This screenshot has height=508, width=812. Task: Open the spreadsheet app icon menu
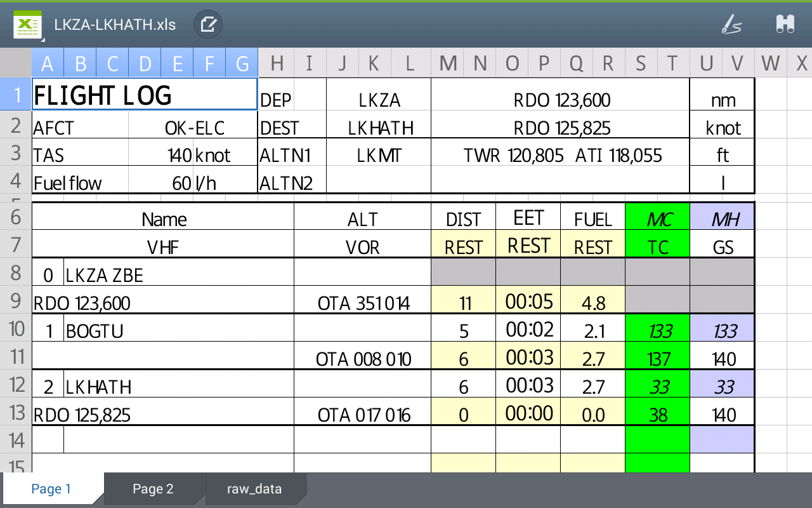click(x=28, y=25)
